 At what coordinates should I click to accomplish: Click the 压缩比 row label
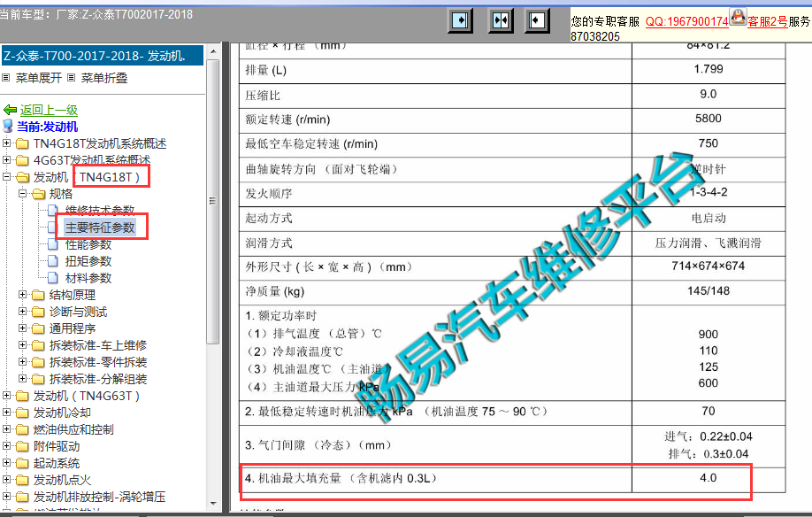pos(263,95)
